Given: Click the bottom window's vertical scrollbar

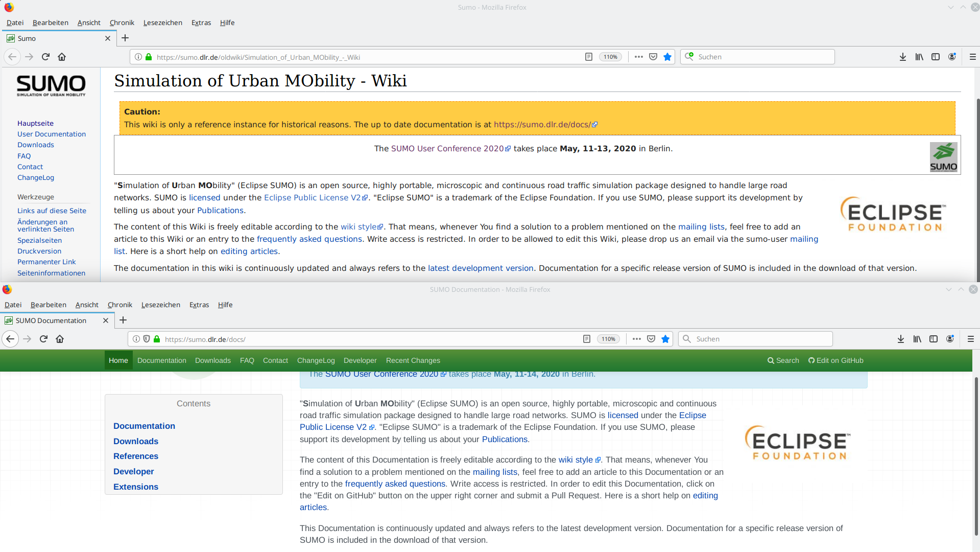Looking at the screenshot, I should [x=976, y=456].
